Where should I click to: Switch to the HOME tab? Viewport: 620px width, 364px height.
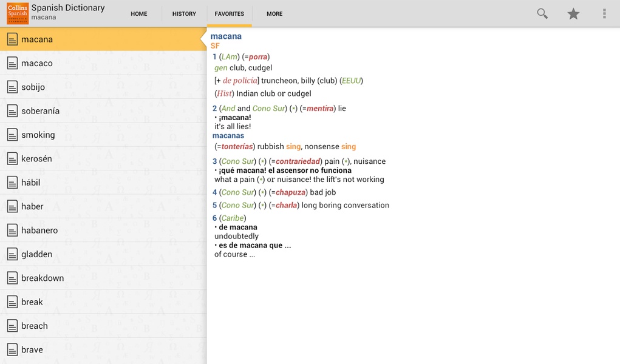click(139, 14)
